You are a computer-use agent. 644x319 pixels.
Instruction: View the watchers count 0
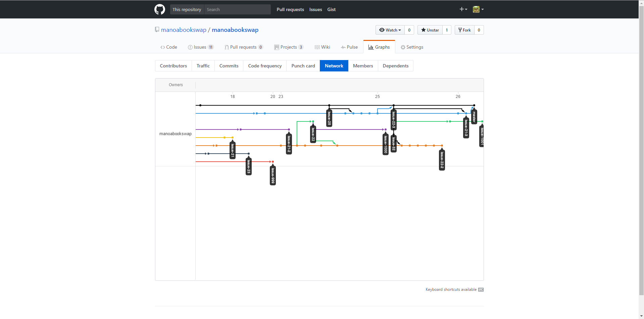(409, 30)
